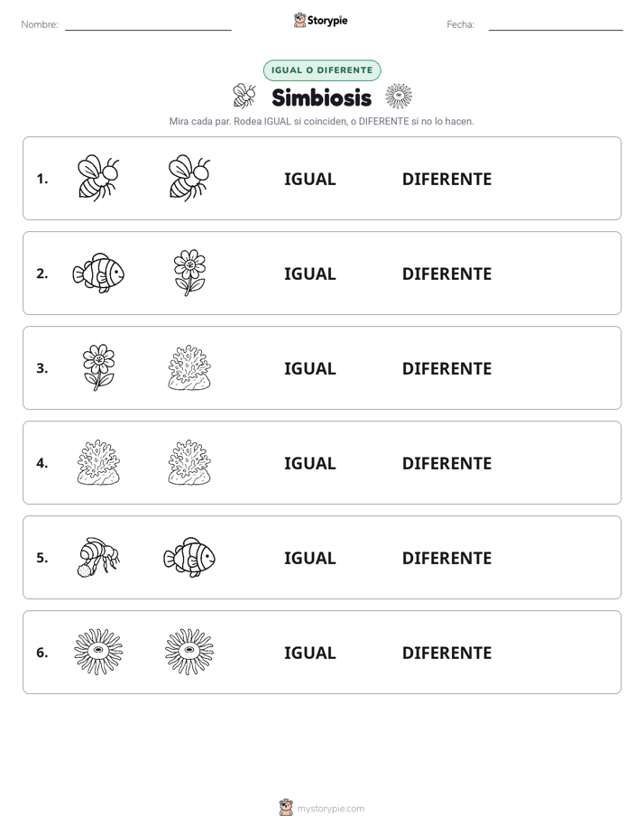
Task: Click the flower icon in row 2
Action: [x=189, y=273]
